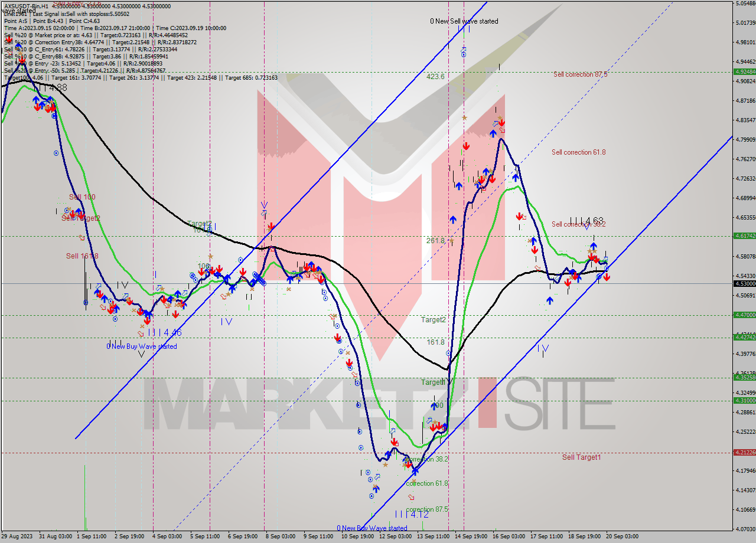Image resolution: width=756 pixels, height=543 pixels.
Task: Click the green 4.31000 price level tag
Action: pos(744,400)
